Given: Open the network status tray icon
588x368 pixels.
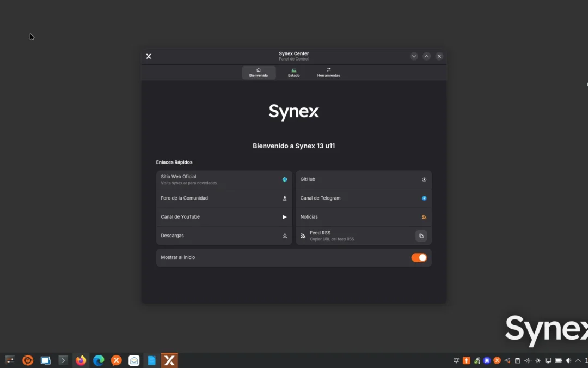Looking at the screenshot, I should (476, 360).
